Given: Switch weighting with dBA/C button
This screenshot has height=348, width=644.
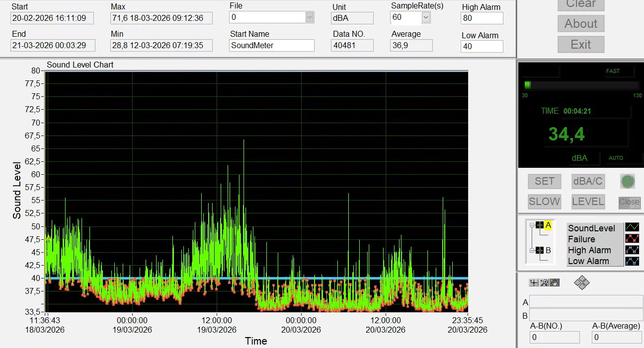Looking at the screenshot, I should point(588,181).
